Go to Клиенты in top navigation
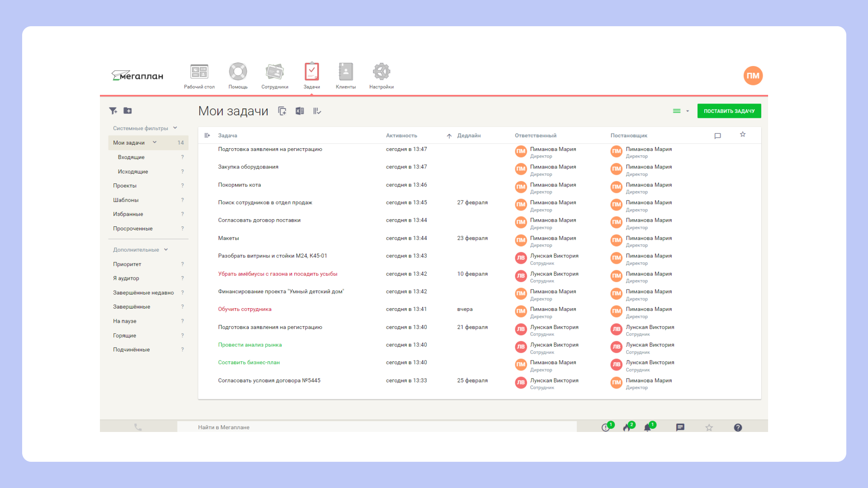Screen dimensions: 868x488 (x=345, y=76)
